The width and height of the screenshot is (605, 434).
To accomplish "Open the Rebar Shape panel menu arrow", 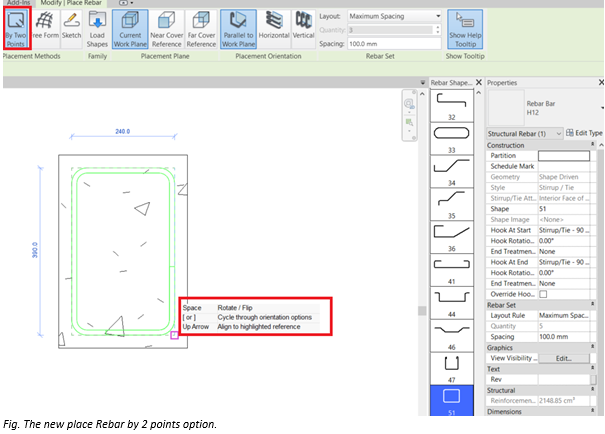I will tap(422, 82).
